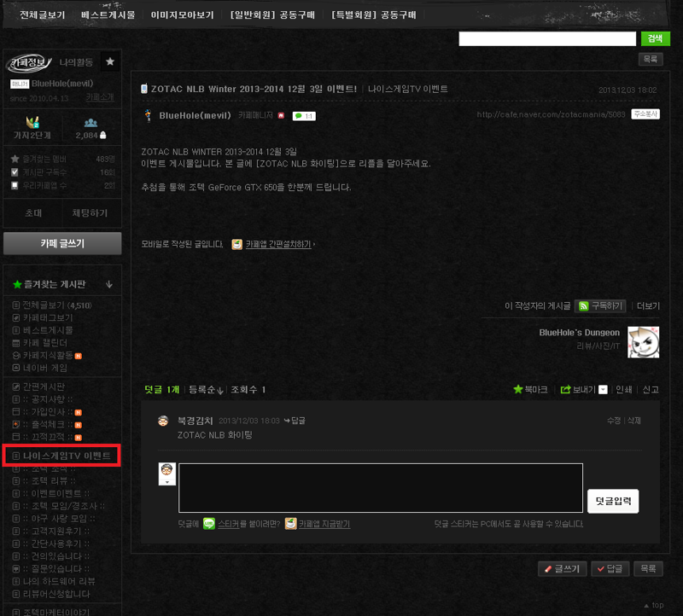Image resolution: width=683 pixels, height=616 pixels.
Task: Click the 주소복사 button
Action: pyautogui.click(x=645, y=114)
